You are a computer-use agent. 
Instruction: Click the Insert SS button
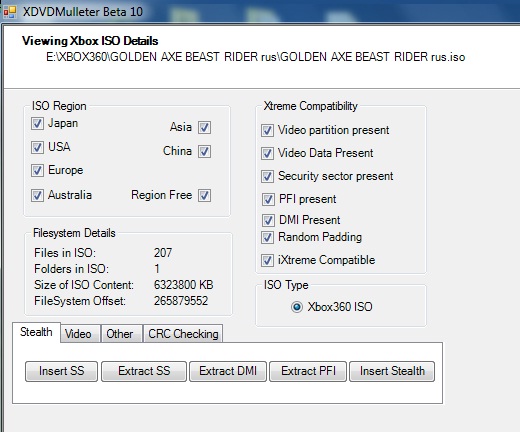pyautogui.click(x=61, y=371)
